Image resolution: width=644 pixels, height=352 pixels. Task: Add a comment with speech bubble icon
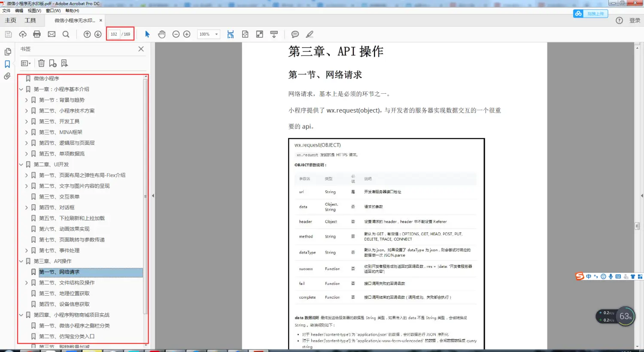295,34
